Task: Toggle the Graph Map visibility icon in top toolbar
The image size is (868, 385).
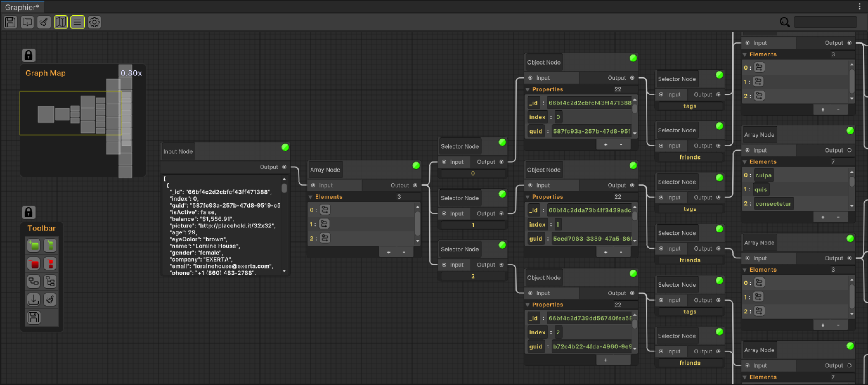Action: point(61,22)
